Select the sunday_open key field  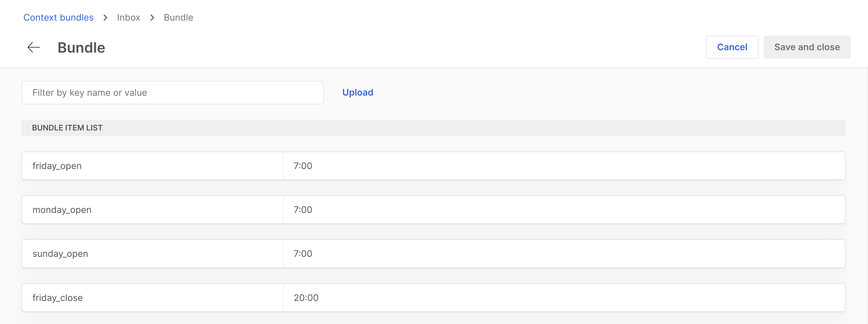point(152,254)
